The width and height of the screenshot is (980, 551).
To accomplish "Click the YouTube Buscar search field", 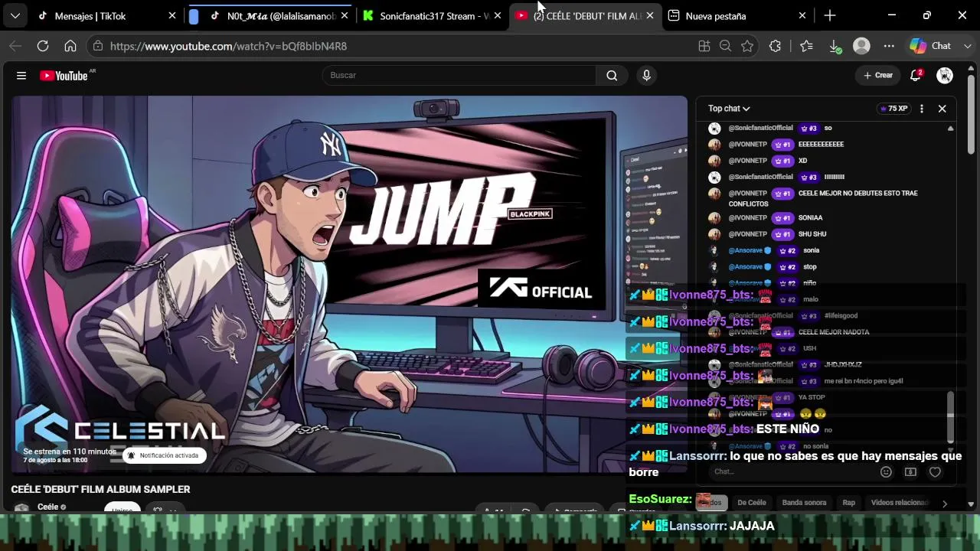I will 459,75.
